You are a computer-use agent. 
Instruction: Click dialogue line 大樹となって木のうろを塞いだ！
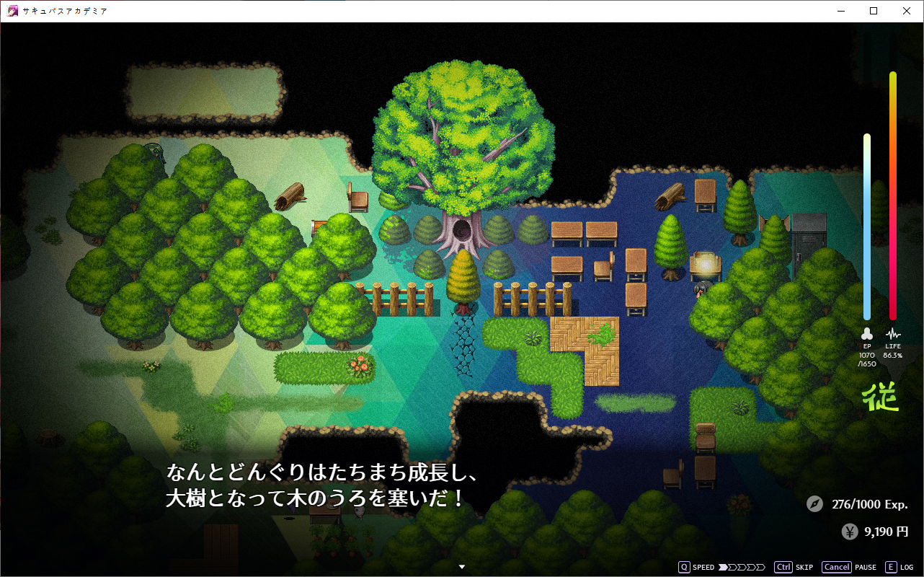pos(316,498)
